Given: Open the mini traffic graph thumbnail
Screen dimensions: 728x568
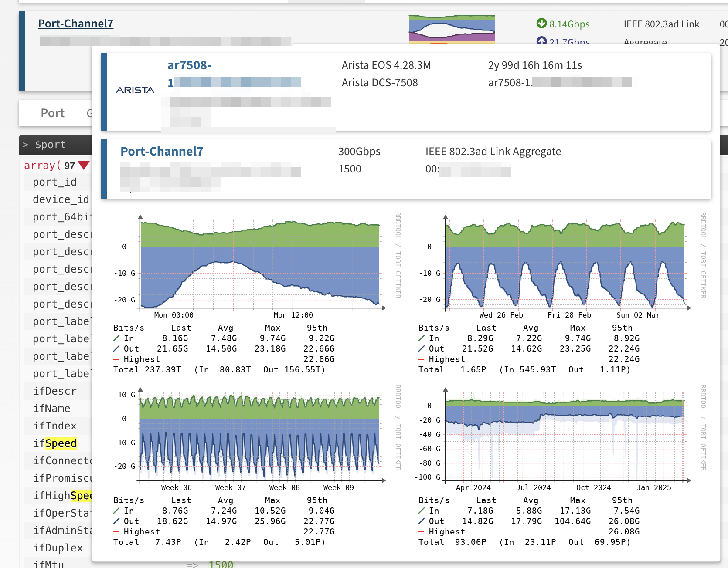Looking at the screenshot, I should 452,30.
